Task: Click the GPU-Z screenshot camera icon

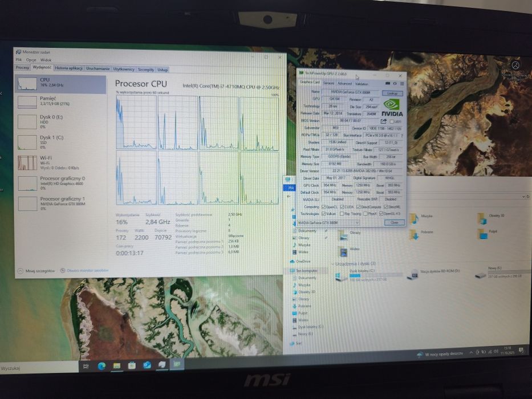Action: pyautogui.click(x=388, y=83)
